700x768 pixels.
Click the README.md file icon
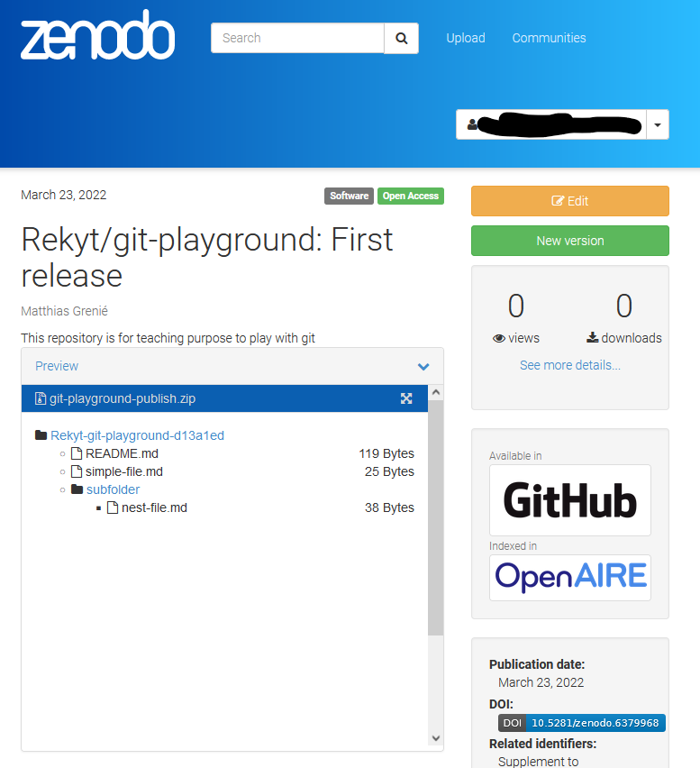pos(77,453)
